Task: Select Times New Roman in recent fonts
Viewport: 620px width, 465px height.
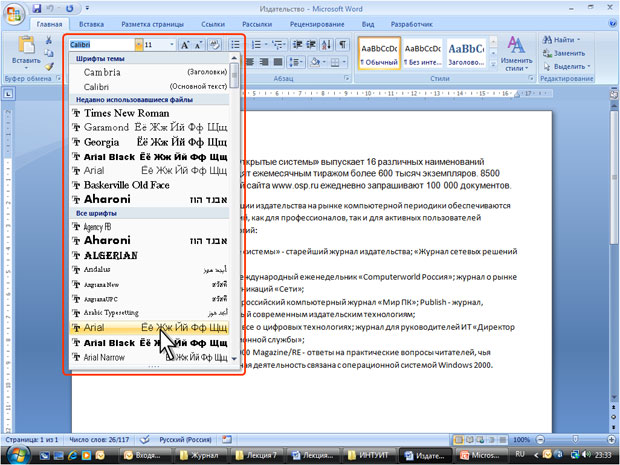Action: click(149, 113)
